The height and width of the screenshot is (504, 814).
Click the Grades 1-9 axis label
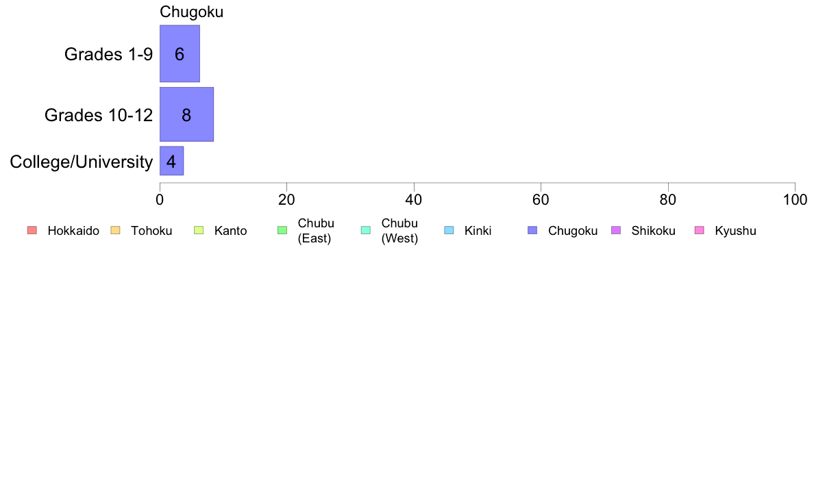click(108, 54)
